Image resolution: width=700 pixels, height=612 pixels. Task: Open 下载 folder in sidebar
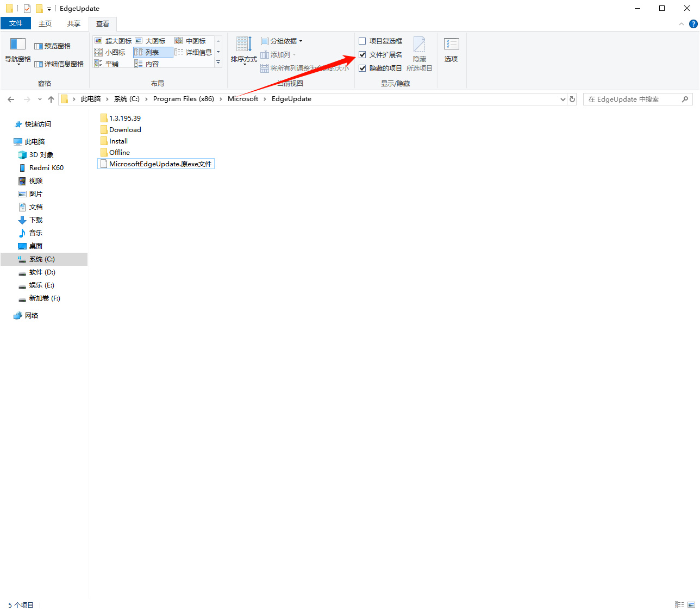[30, 220]
